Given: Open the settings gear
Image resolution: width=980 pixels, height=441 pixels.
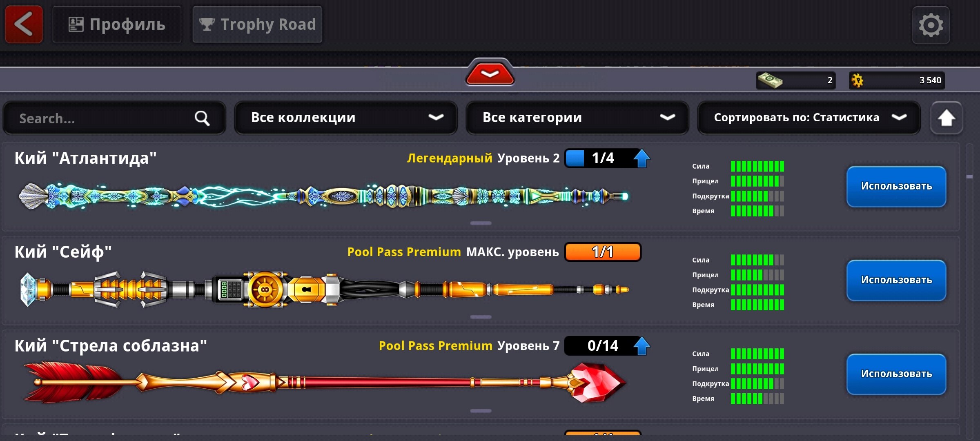Looking at the screenshot, I should (931, 25).
